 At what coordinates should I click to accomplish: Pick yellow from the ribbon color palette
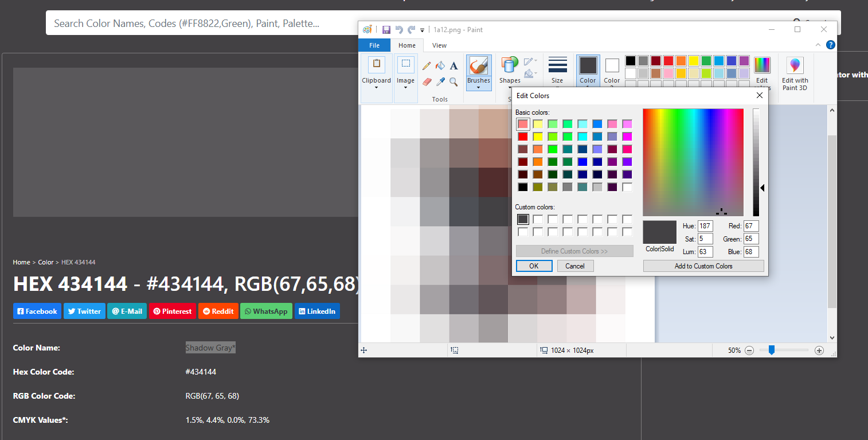[693, 61]
